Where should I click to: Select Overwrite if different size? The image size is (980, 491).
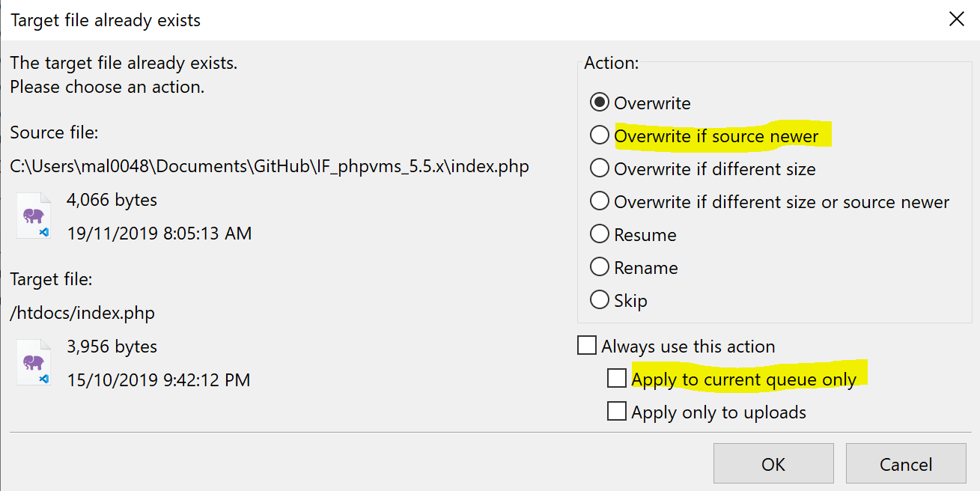[599, 169]
